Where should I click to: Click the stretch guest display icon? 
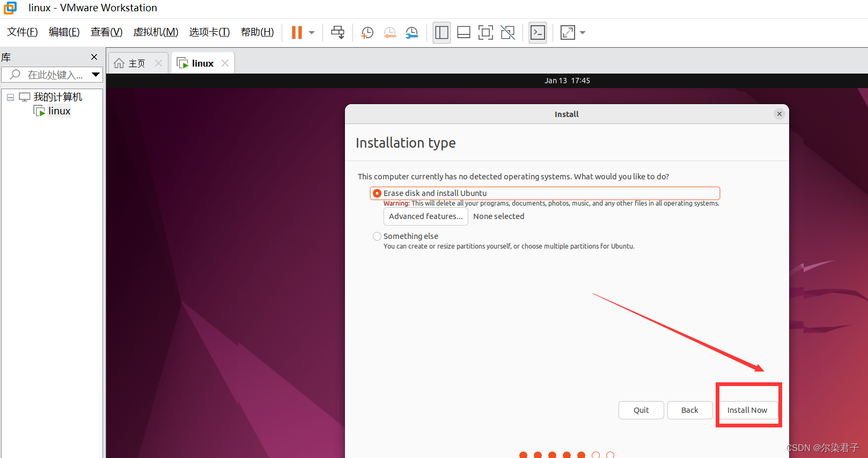tap(568, 33)
